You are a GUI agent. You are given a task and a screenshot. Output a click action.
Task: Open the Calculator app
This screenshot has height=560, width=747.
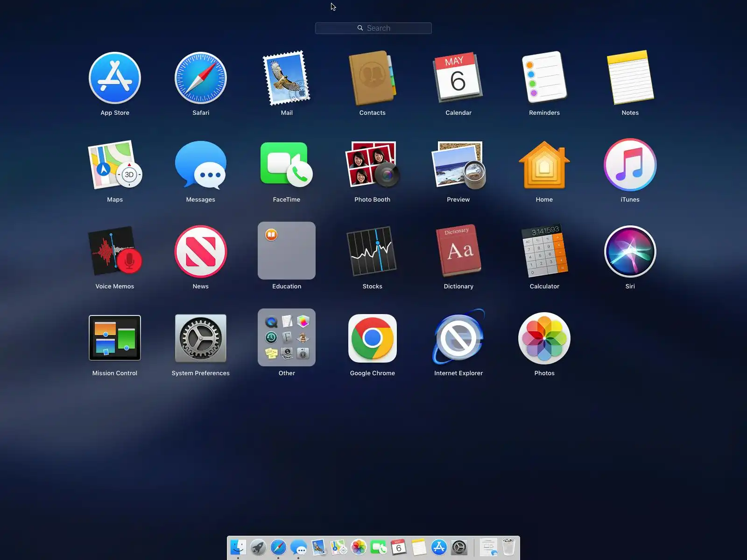[544, 252]
